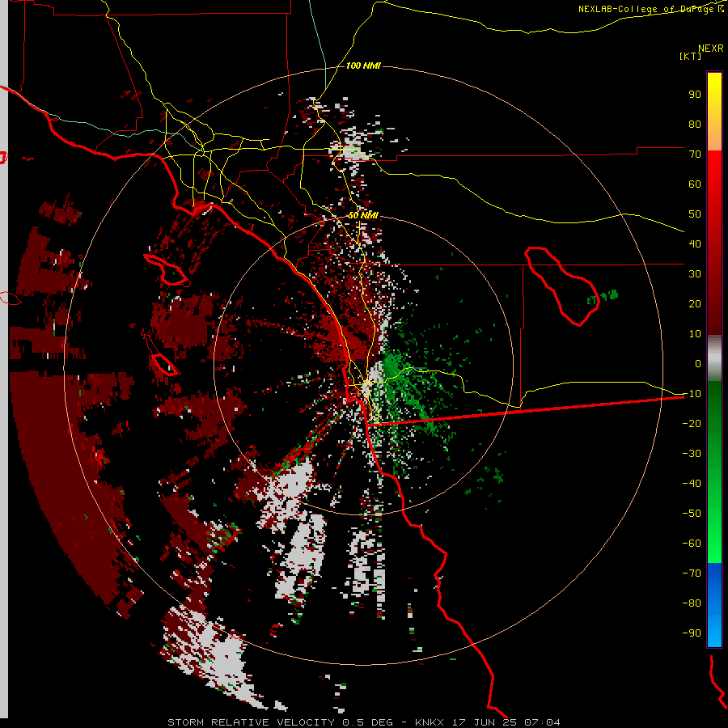The width and height of the screenshot is (728, 728).
Task: Click the 60 value on the velocity scale
Action: click(x=695, y=184)
